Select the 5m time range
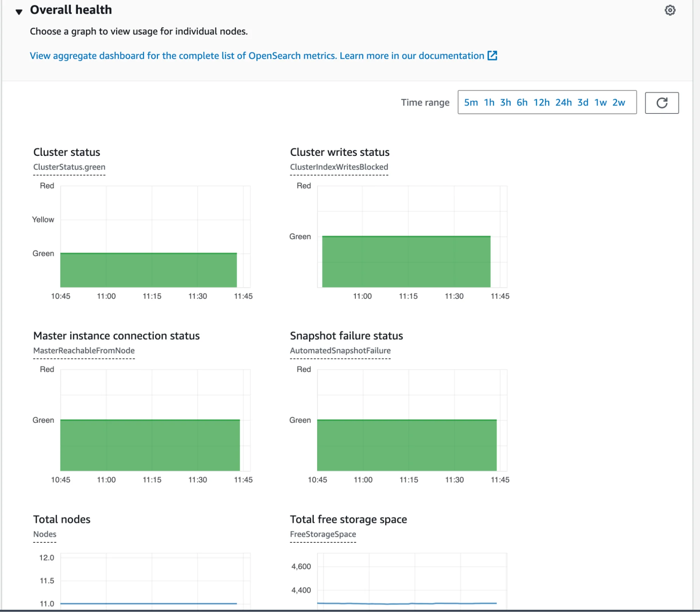Screen dimensions: 700x612 (471, 103)
